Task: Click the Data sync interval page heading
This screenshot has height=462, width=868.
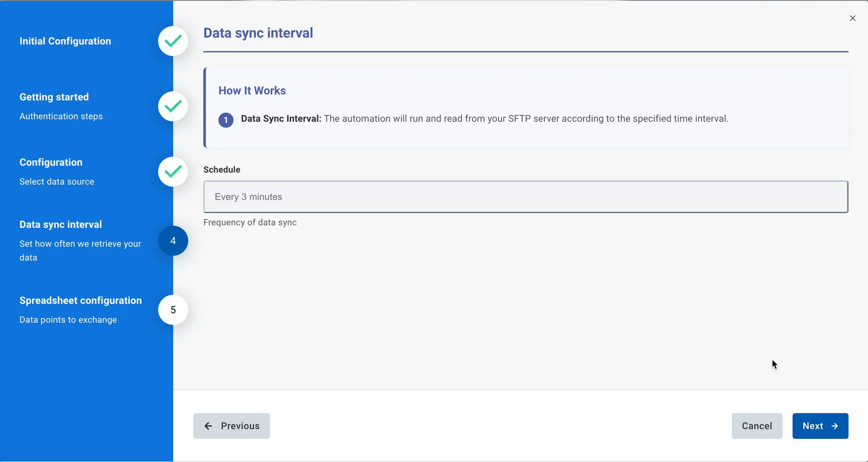Action: tap(258, 33)
